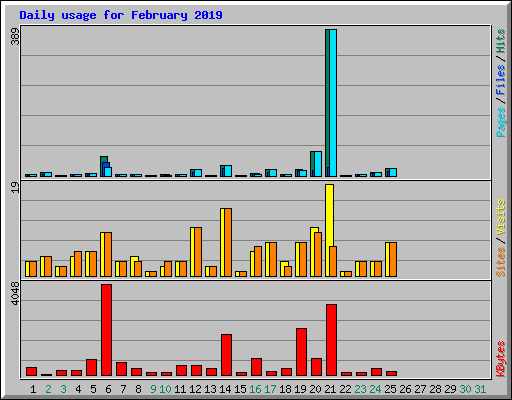Click the '389' top-chart maximum label
The width and height of the screenshot is (512, 400).
(15, 37)
